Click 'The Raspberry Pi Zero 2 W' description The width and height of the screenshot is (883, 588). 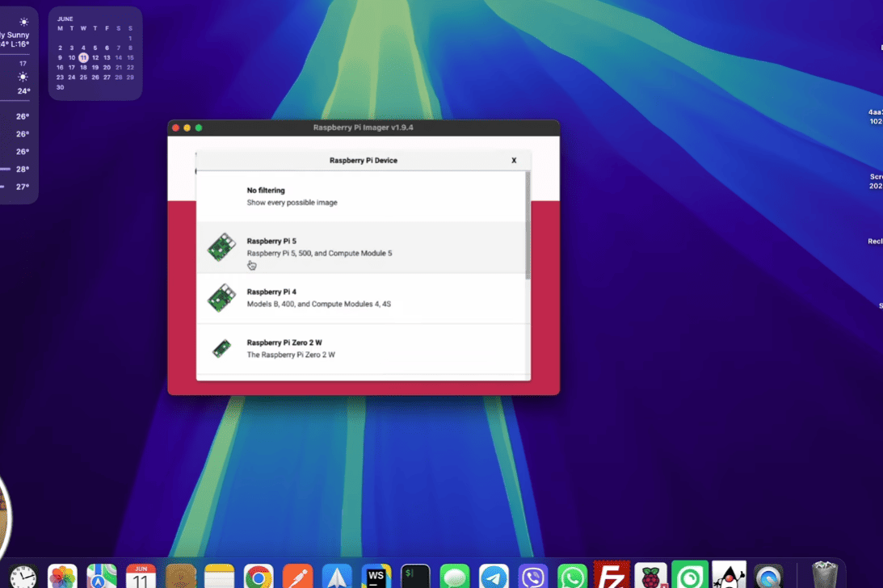(291, 355)
